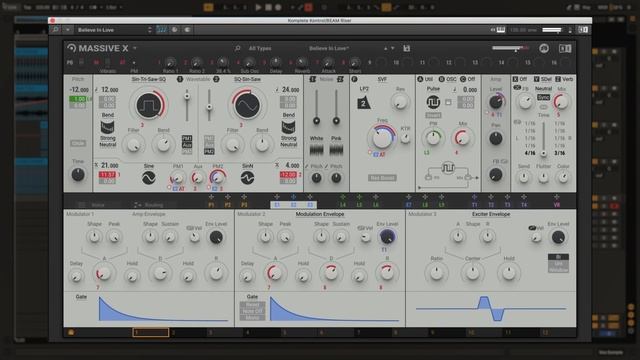
Task: Open the SVF filter type menu
Action: click(x=382, y=79)
